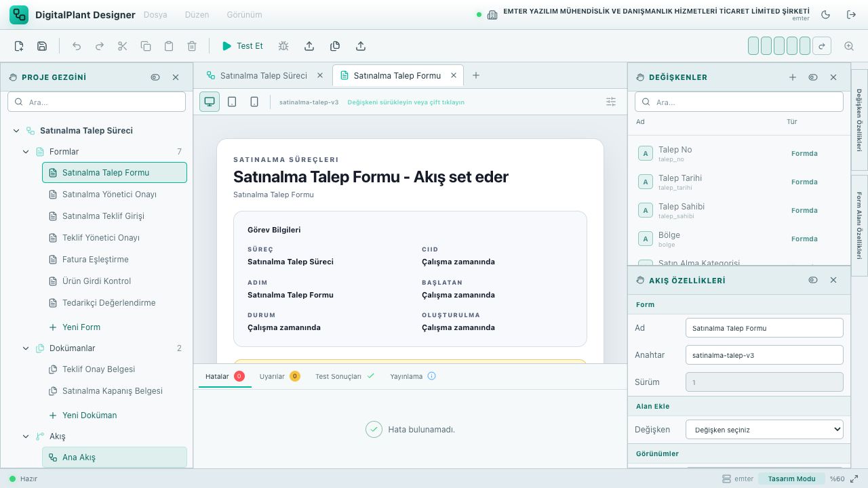Open the Dosya menu
Screen dimensions: 868x488
155,14
